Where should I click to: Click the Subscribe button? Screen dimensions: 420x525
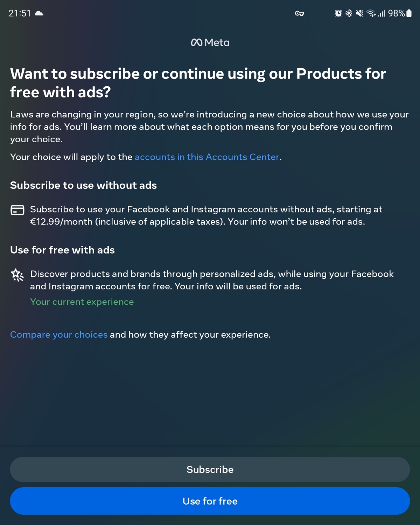[210, 469]
